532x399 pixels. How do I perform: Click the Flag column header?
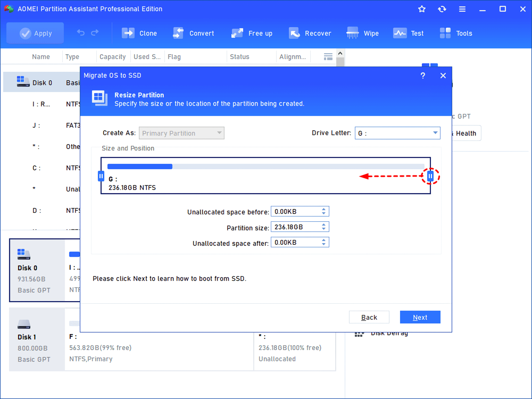174,57
